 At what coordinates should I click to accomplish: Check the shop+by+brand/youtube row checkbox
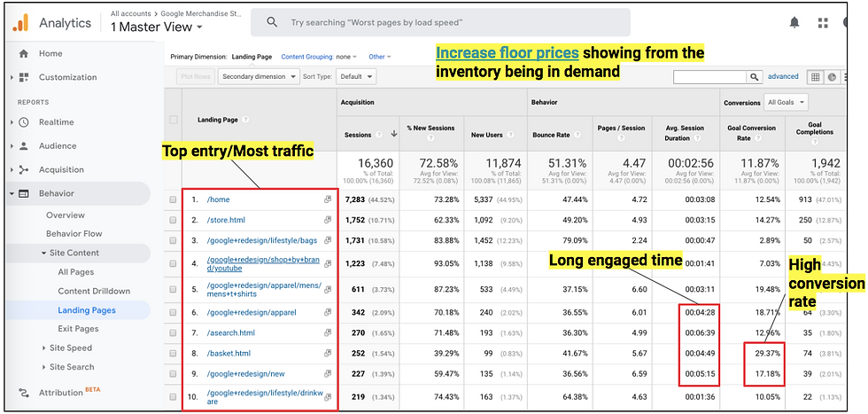pyautogui.click(x=174, y=264)
